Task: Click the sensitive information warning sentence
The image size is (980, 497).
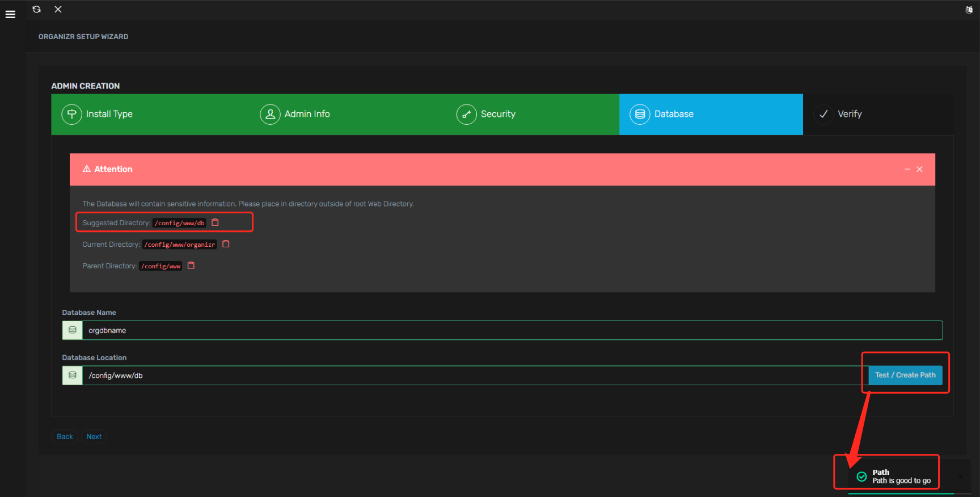Action: click(248, 204)
